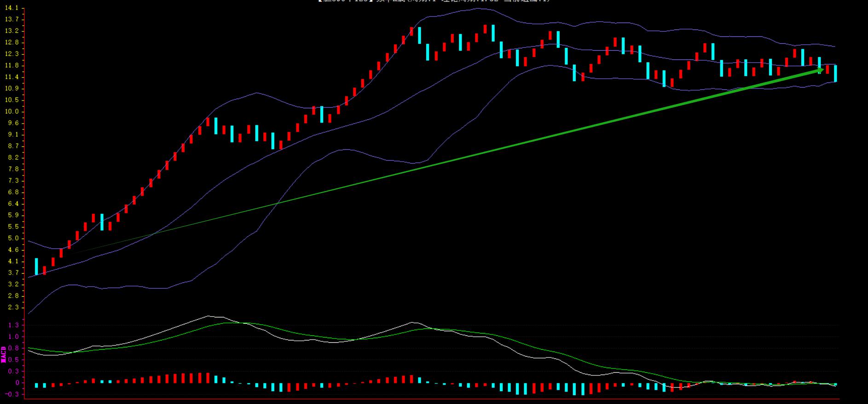Click the 2.3 price axis label
The width and height of the screenshot is (868, 404).
(x=13, y=307)
